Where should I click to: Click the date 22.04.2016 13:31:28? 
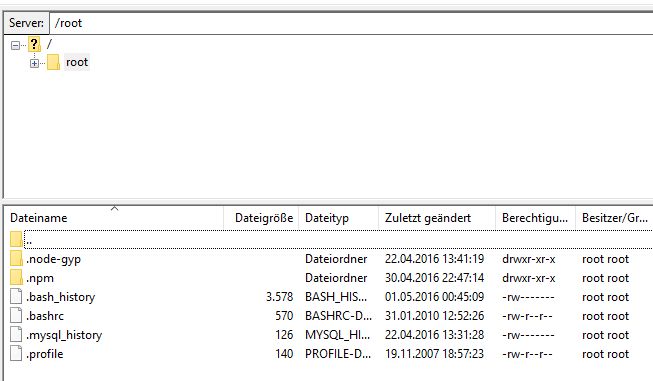(x=434, y=335)
